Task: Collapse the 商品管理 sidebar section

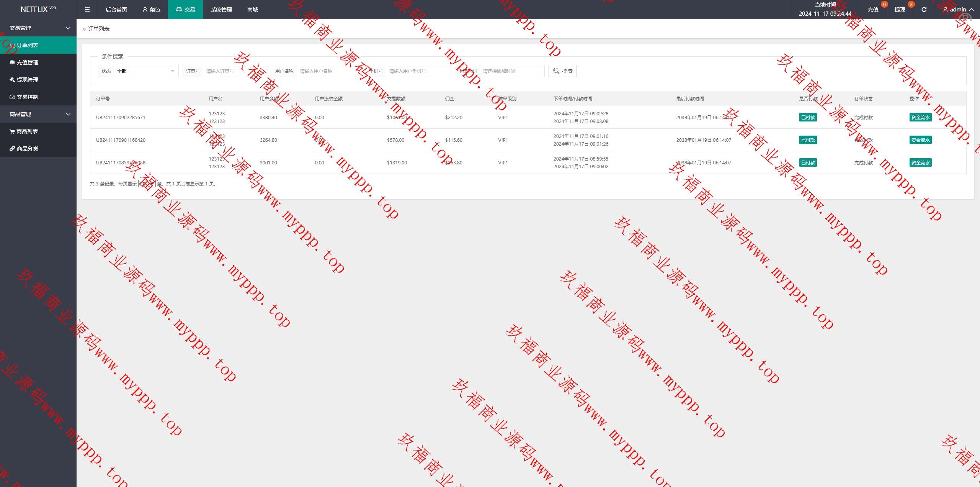Action: click(x=38, y=114)
